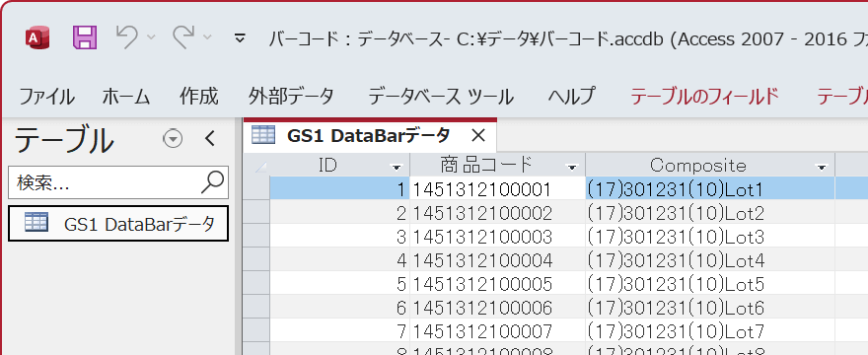
Task: Click the cell 1451312100006
Action: (498, 307)
